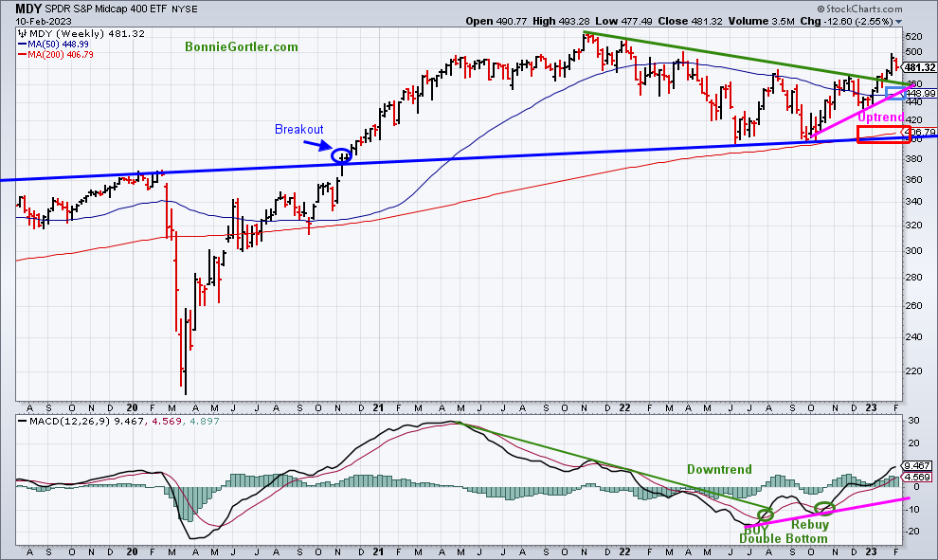The height and width of the screenshot is (560, 938).
Task: Click the 4.897 histogram value in MACD legend
Action: (205, 422)
